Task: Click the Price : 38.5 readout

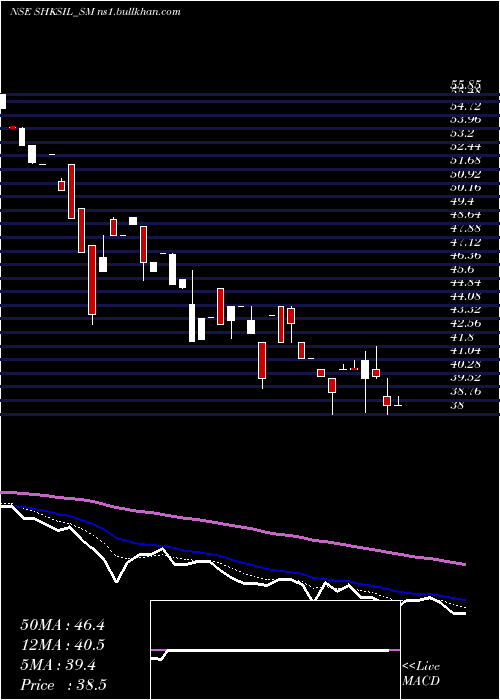Action: (63, 685)
